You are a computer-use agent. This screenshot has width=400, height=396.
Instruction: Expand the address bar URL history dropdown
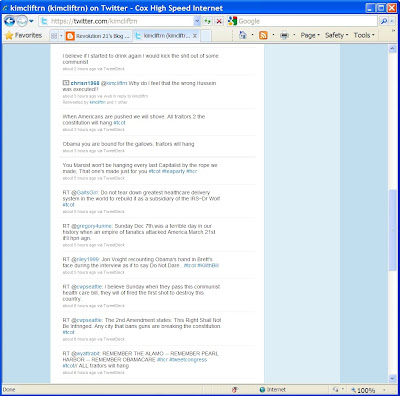coord(197,21)
